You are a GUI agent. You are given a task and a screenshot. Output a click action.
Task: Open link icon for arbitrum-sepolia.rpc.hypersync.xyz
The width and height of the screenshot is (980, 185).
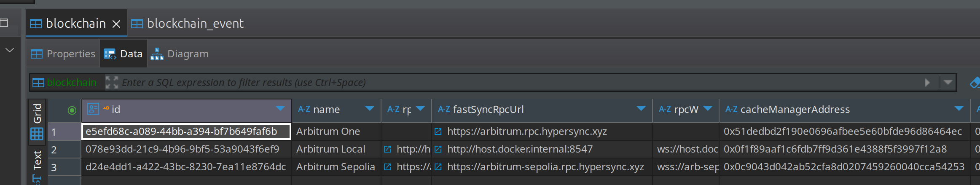coord(438,167)
